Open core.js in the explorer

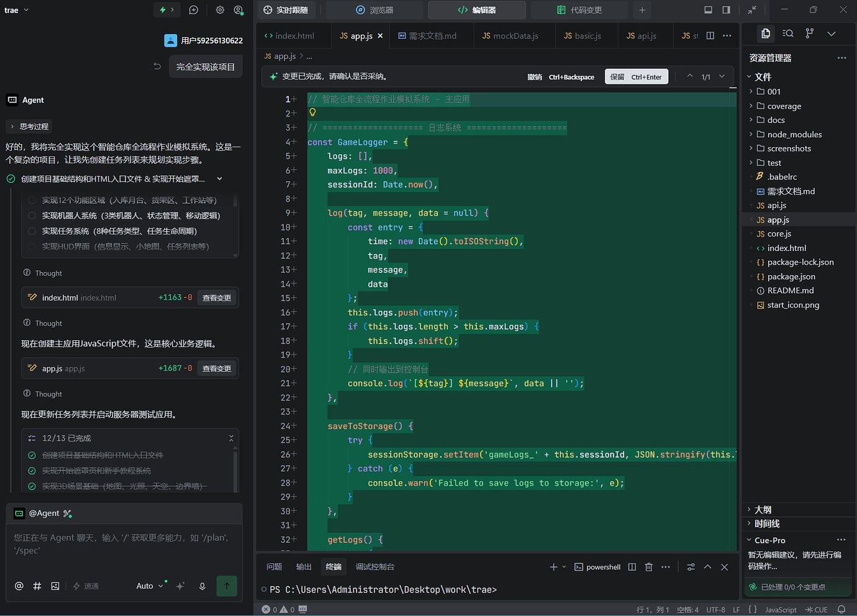point(779,233)
